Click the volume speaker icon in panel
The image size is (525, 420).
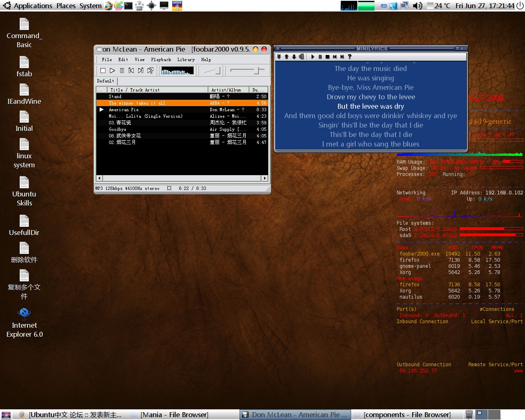pyautogui.click(x=418, y=6)
